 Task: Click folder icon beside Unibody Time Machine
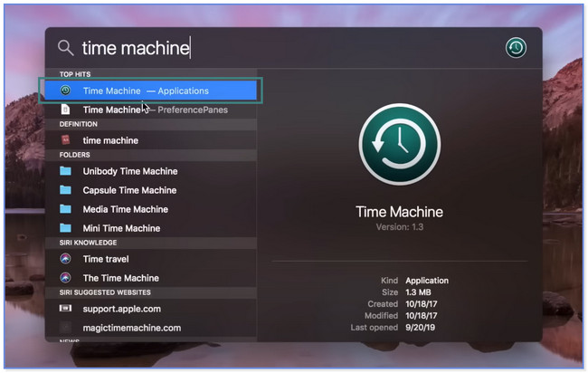click(x=65, y=171)
